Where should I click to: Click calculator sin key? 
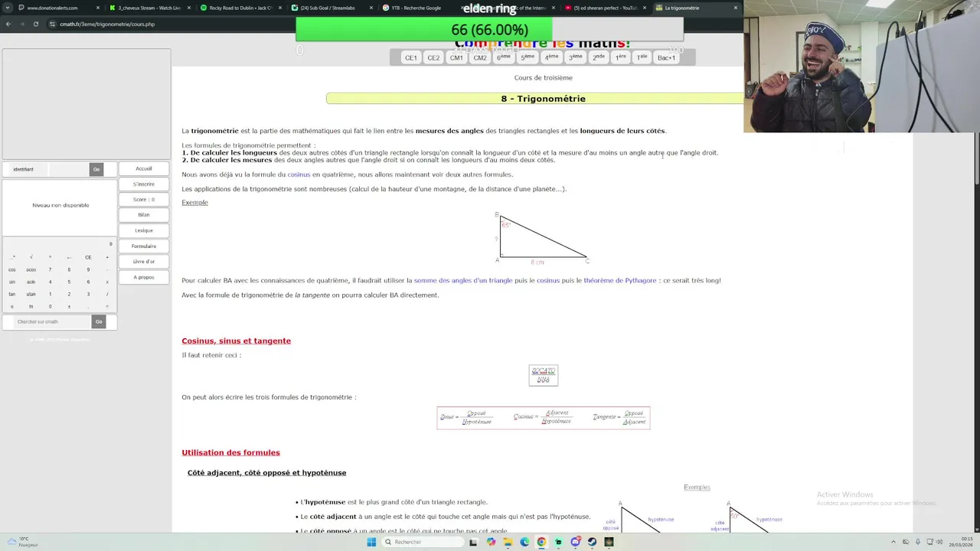pos(12,282)
